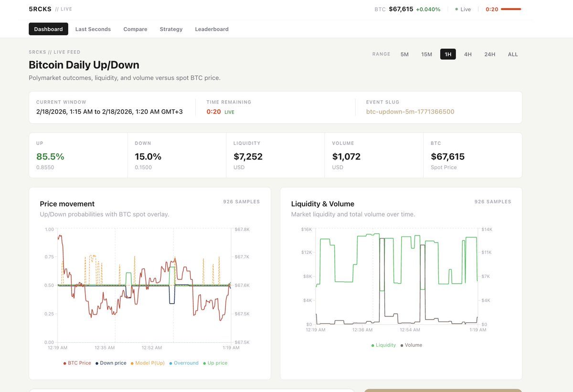573x392 pixels.
Task: Click the $67.8K axis label
Action: click(x=242, y=230)
